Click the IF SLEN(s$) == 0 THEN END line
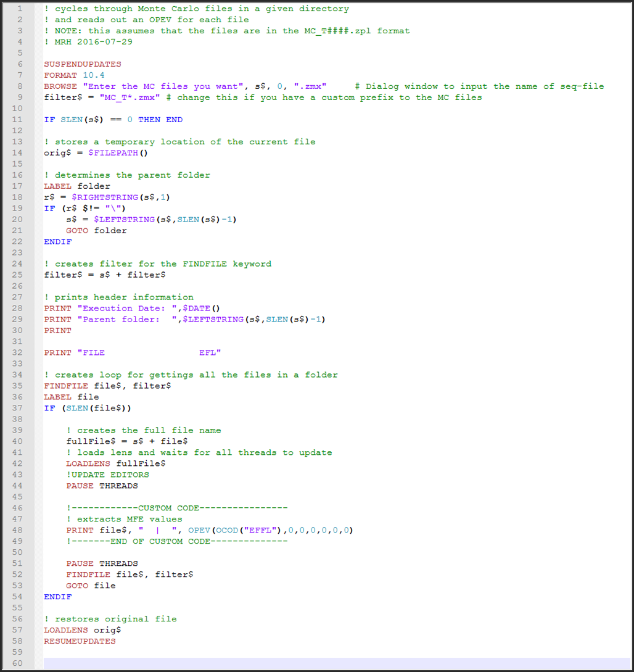 coord(113,120)
